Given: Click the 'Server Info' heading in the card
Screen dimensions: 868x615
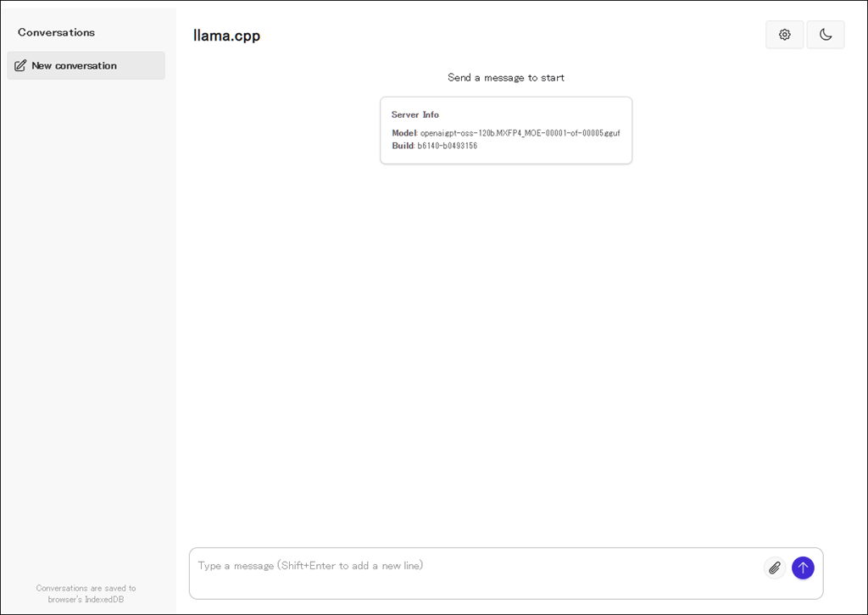Looking at the screenshot, I should pyautogui.click(x=415, y=114).
